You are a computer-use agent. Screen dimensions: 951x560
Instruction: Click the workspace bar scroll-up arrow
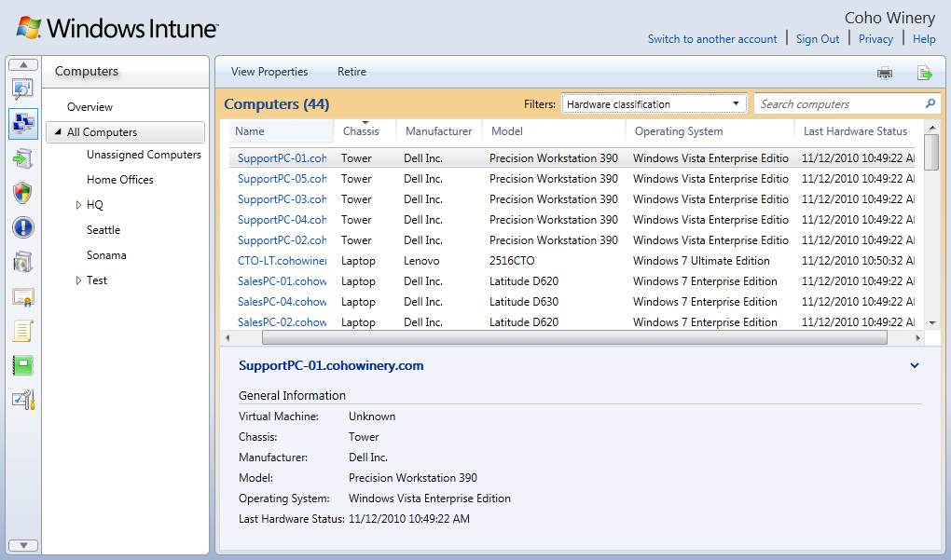23,65
